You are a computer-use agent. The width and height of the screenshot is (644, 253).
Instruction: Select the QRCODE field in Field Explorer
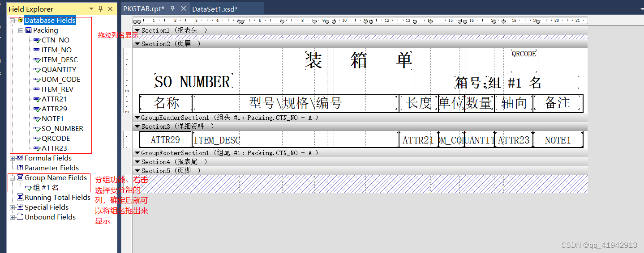(x=56, y=139)
